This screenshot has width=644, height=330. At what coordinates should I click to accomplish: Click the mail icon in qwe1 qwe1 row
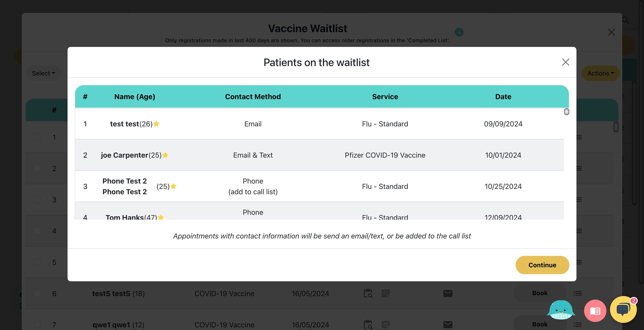click(x=448, y=324)
